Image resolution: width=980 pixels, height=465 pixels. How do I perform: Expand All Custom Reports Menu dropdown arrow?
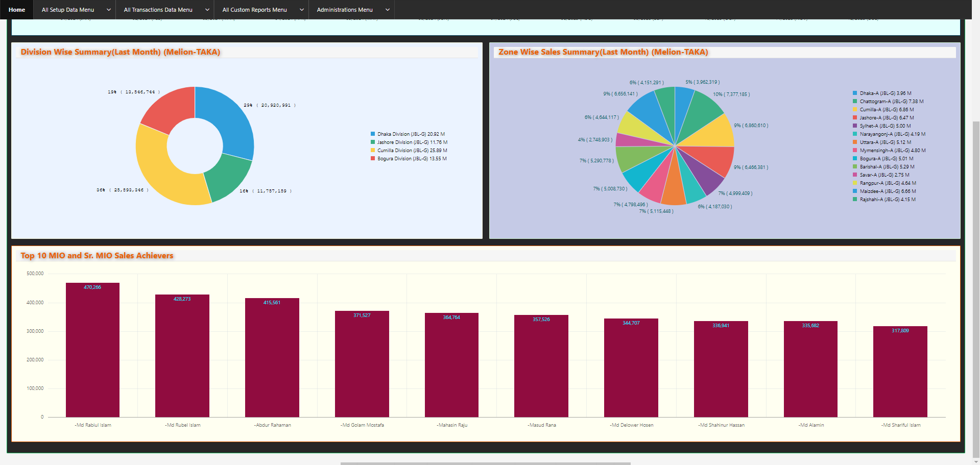(301, 10)
